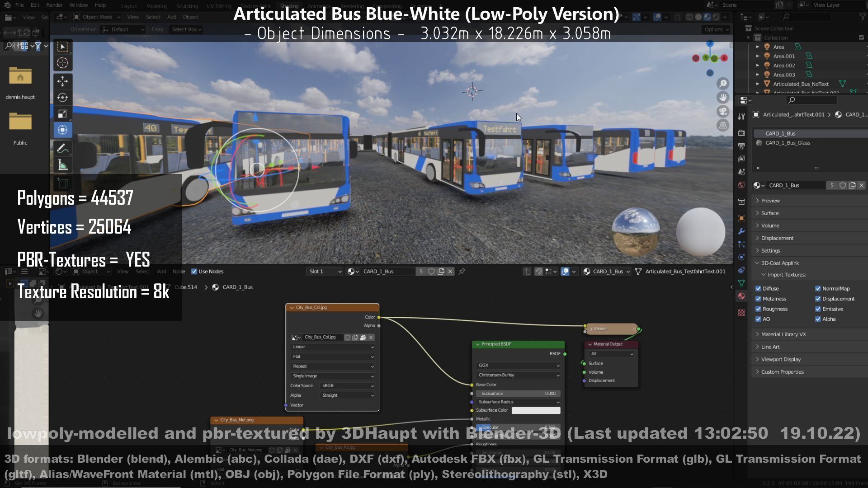The height and width of the screenshot is (488, 868).
Task: Open the Linear interpolation dropdown
Action: 332,347
